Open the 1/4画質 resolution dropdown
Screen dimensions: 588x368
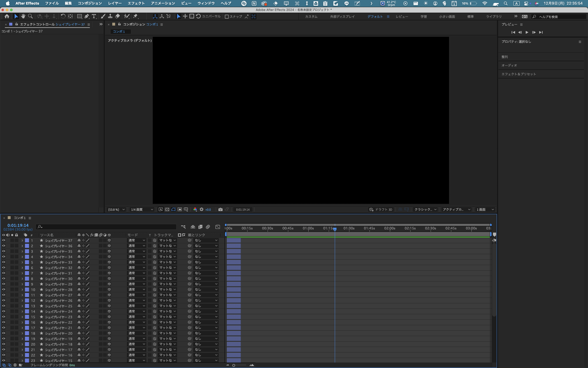point(142,210)
